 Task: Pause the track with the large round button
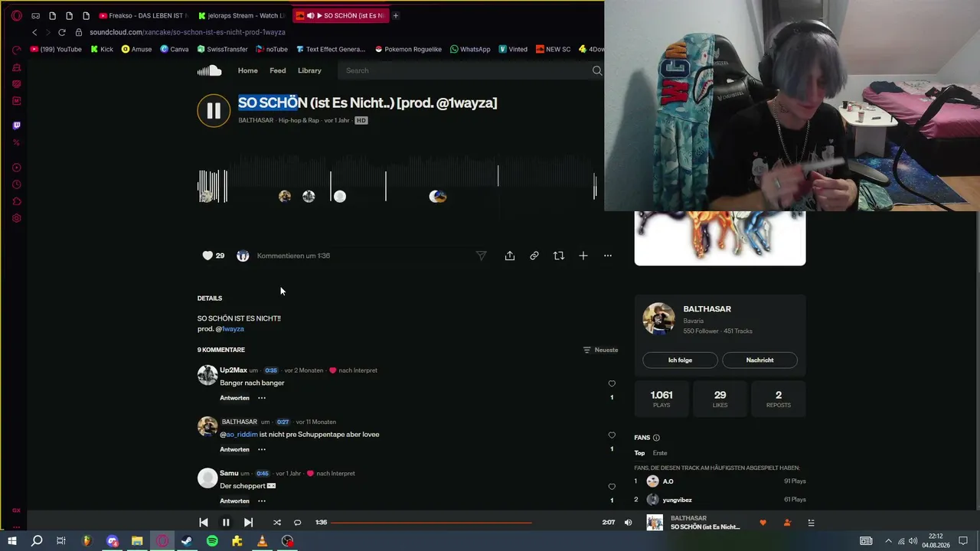click(214, 111)
